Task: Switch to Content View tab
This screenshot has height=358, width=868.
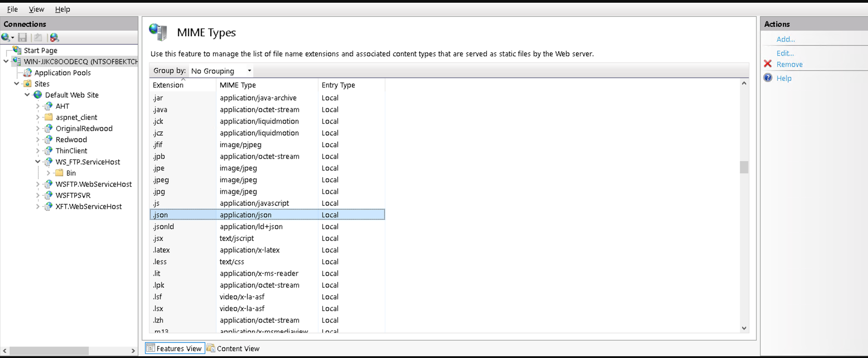Action: 233,348
